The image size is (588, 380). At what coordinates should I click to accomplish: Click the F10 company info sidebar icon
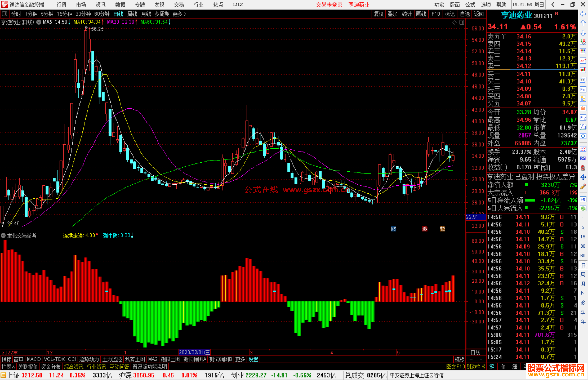click(x=583, y=89)
